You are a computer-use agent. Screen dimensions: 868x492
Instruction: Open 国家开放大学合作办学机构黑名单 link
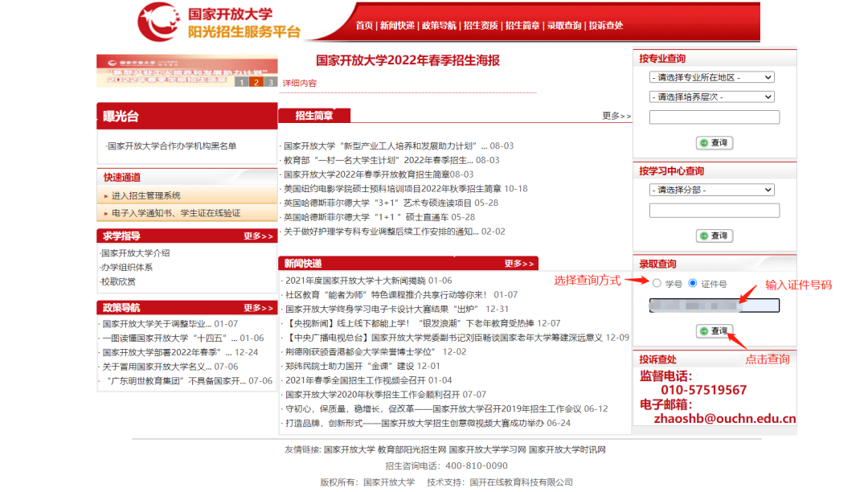172,146
